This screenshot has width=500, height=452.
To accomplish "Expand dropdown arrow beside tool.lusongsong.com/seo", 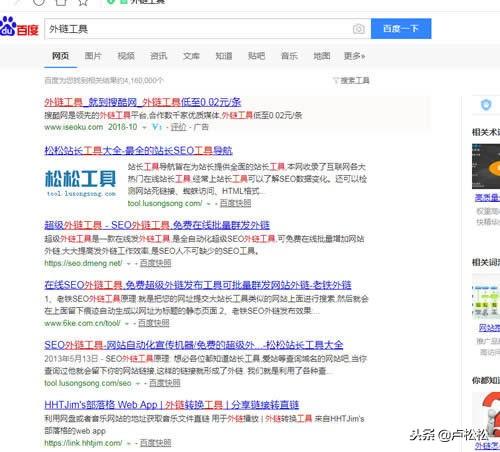I will click(x=138, y=383).
